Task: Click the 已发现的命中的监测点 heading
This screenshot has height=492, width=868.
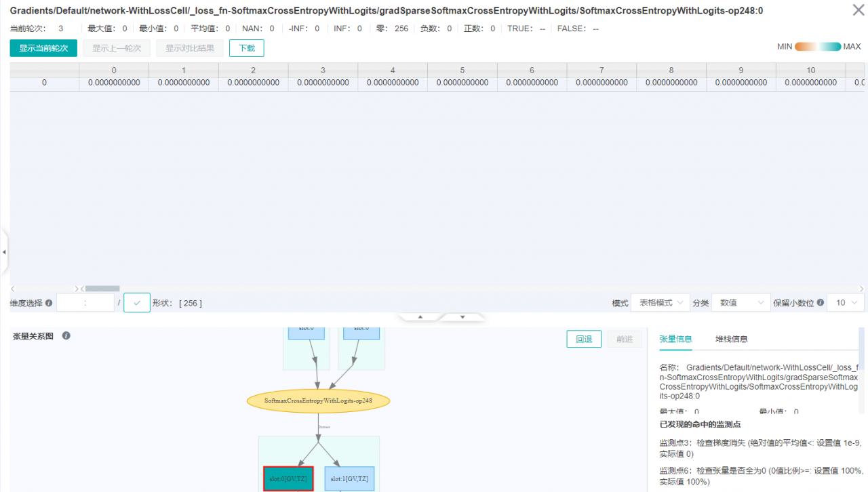Action: (x=700, y=424)
